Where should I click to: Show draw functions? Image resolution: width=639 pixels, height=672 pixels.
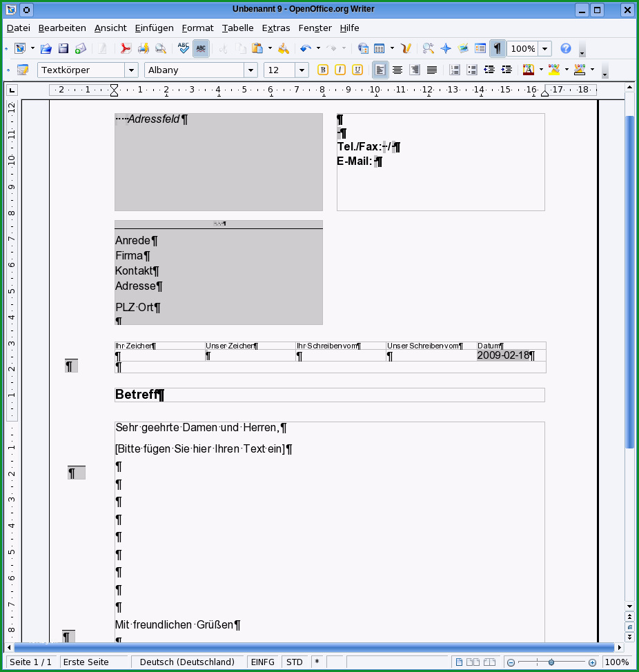pyautogui.click(x=406, y=48)
